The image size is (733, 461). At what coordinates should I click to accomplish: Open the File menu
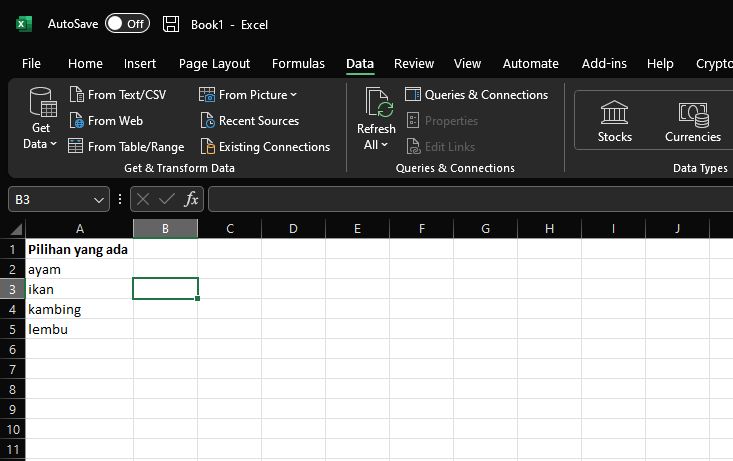pos(31,64)
